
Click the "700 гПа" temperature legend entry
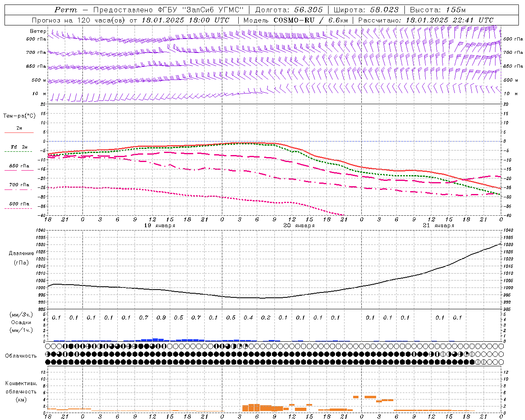point(19,185)
